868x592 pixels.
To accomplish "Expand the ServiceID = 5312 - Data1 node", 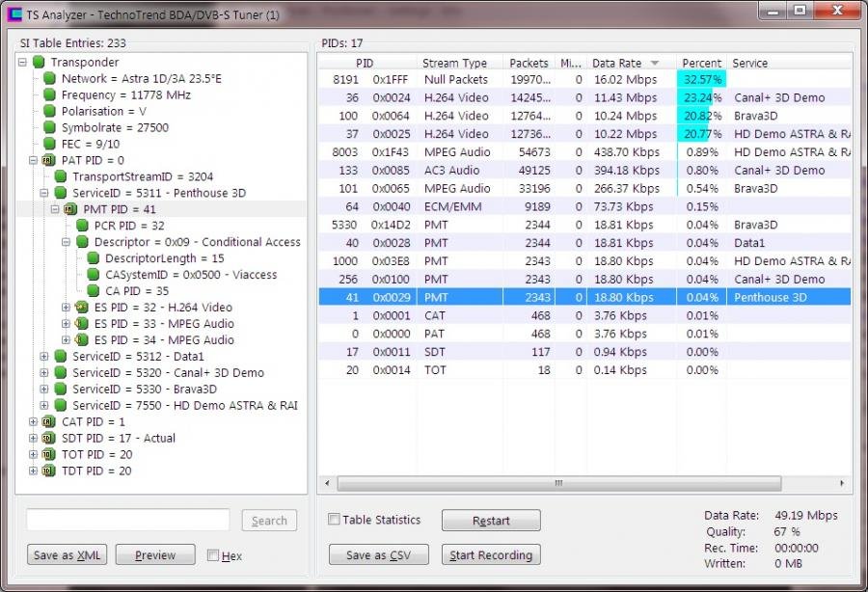I will coord(45,357).
